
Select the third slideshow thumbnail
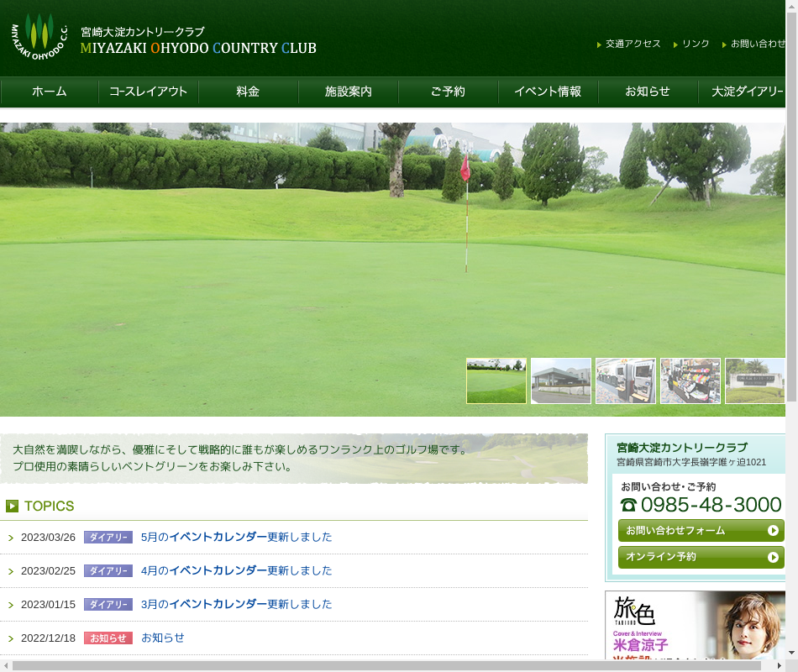pyautogui.click(x=626, y=381)
